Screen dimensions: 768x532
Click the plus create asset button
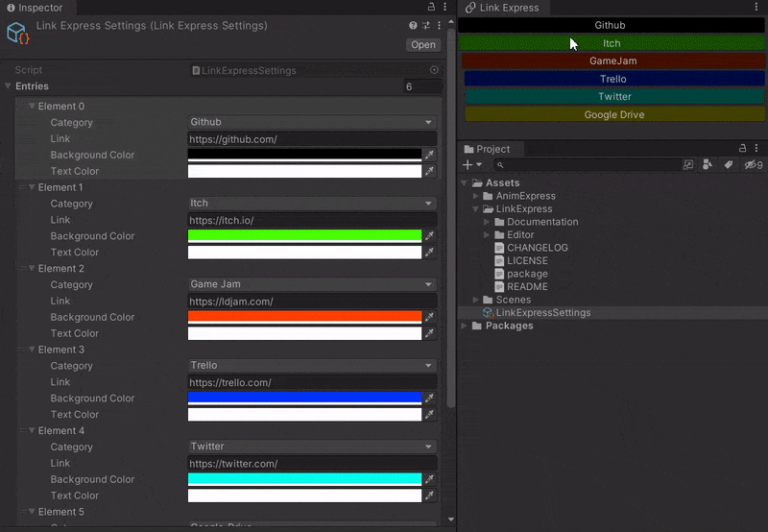[x=472, y=164]
